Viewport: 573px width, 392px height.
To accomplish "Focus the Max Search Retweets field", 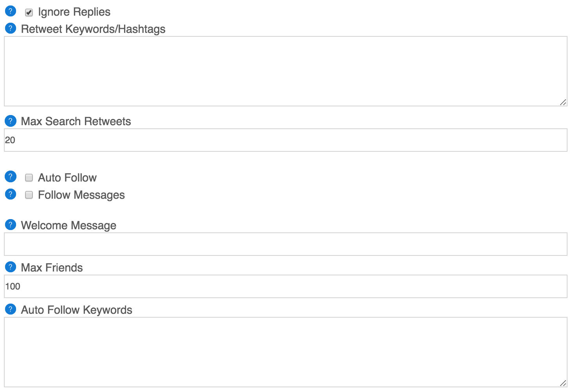I will coord(286,140).
